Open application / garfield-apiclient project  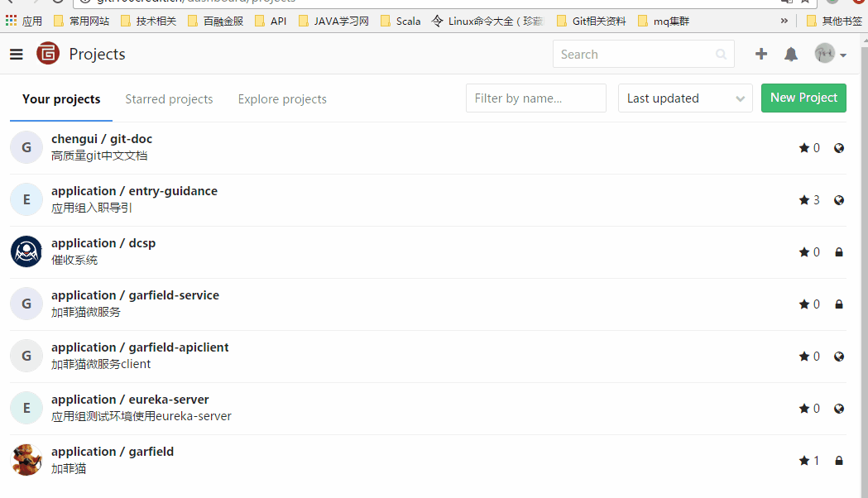tap(140, 347)
